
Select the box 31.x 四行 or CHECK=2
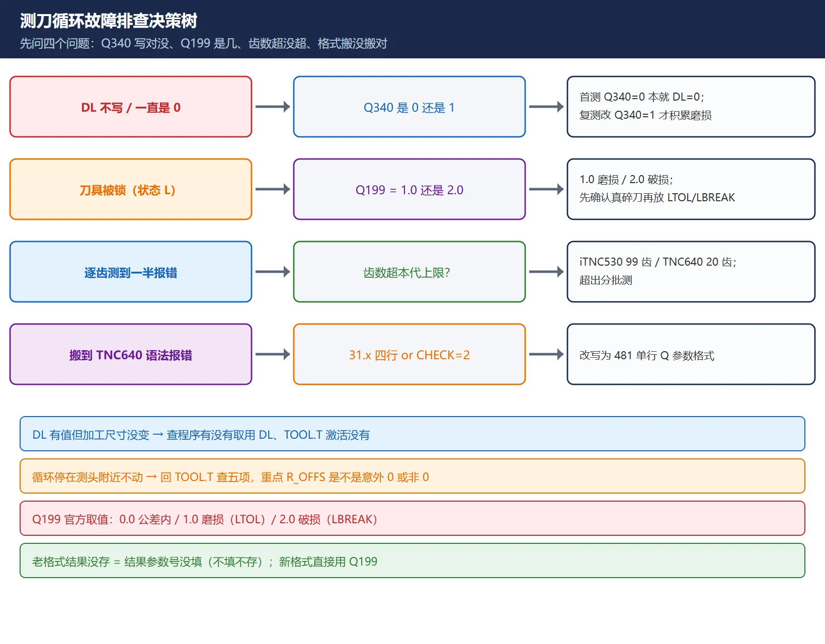[409, 354]
